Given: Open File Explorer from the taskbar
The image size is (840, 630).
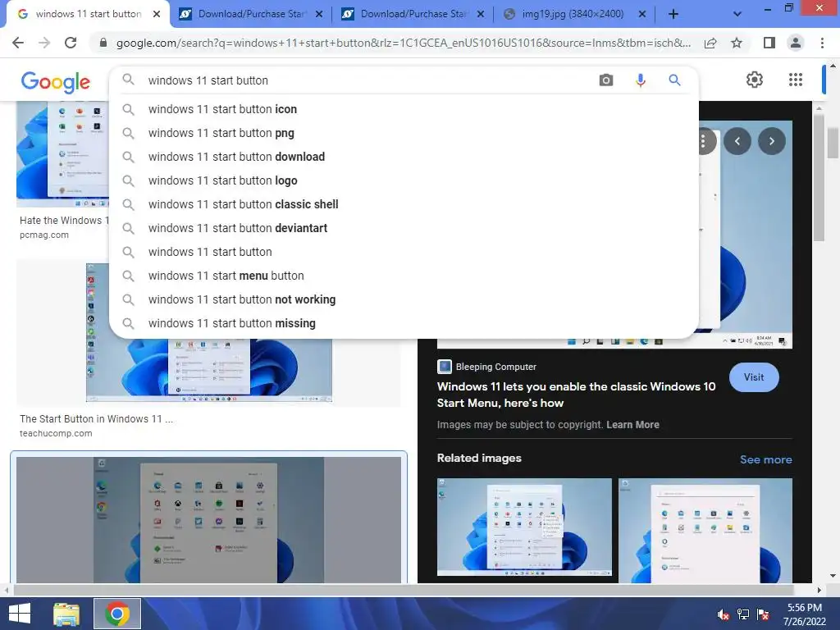Looking at the screenshot, I should 66,614.
